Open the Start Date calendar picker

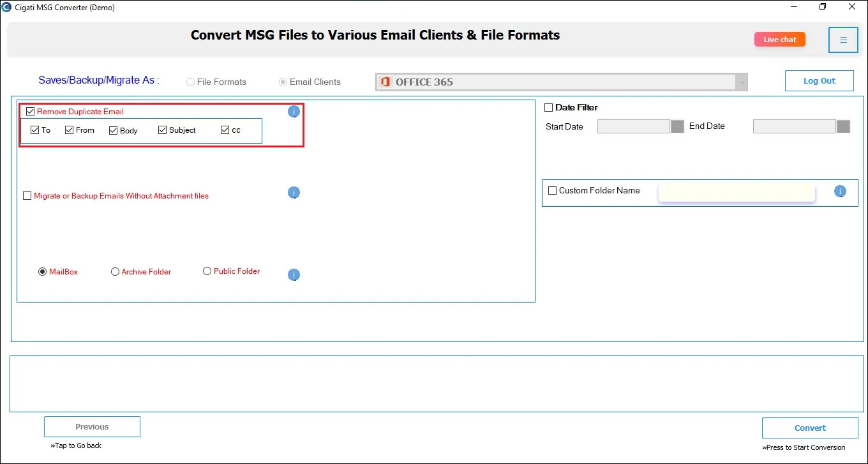pos(677,126)
